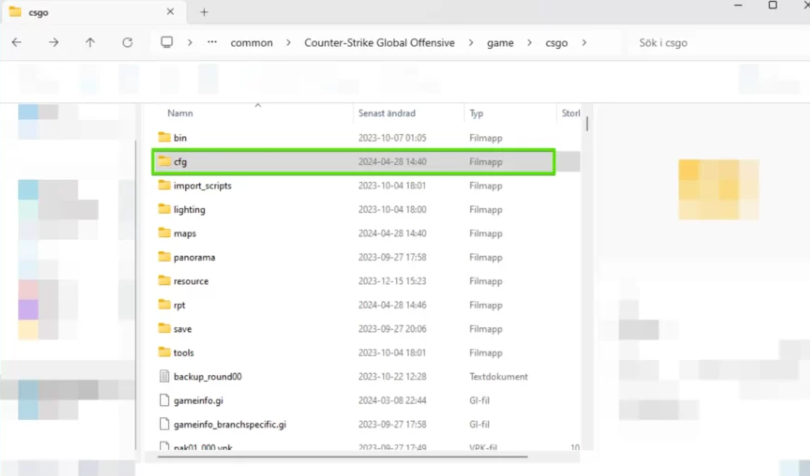
Task: Focus the Sök i csgo search box
Action: pos(718,43)
